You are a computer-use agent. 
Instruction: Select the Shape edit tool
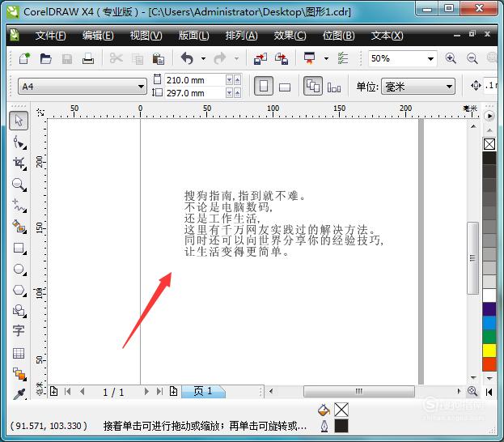pos(19,142)
